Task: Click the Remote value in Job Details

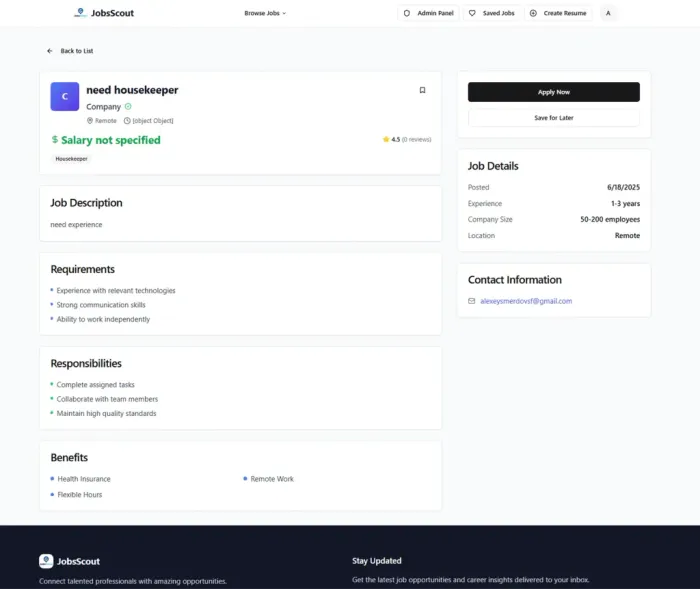Action: [627, 235]
